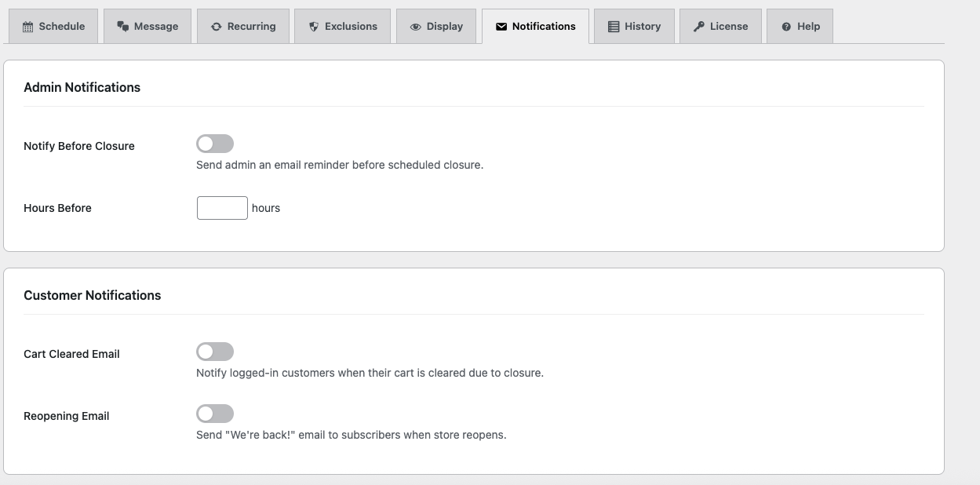
Task: Click the Notify Before Closure label
Action: 79,146
